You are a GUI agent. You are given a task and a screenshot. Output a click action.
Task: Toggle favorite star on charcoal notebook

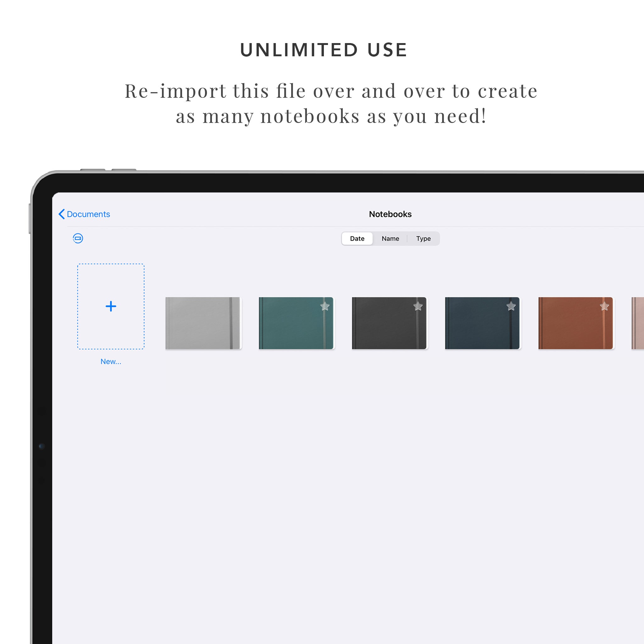418,306
